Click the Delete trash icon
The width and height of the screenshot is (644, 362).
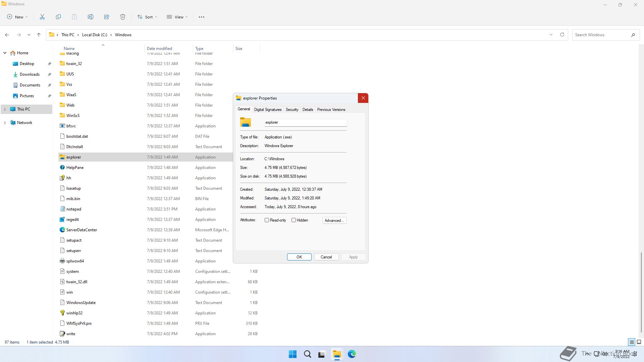click(123, 17)
